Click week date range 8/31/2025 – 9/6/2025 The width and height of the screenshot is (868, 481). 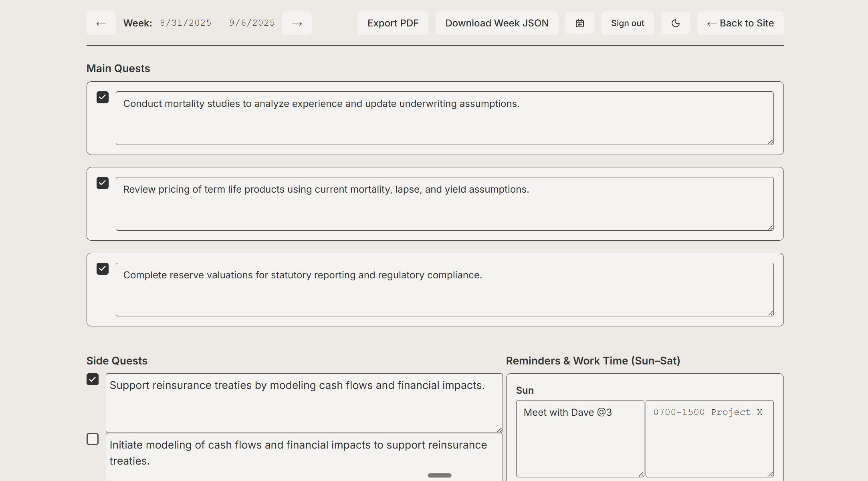218,23
